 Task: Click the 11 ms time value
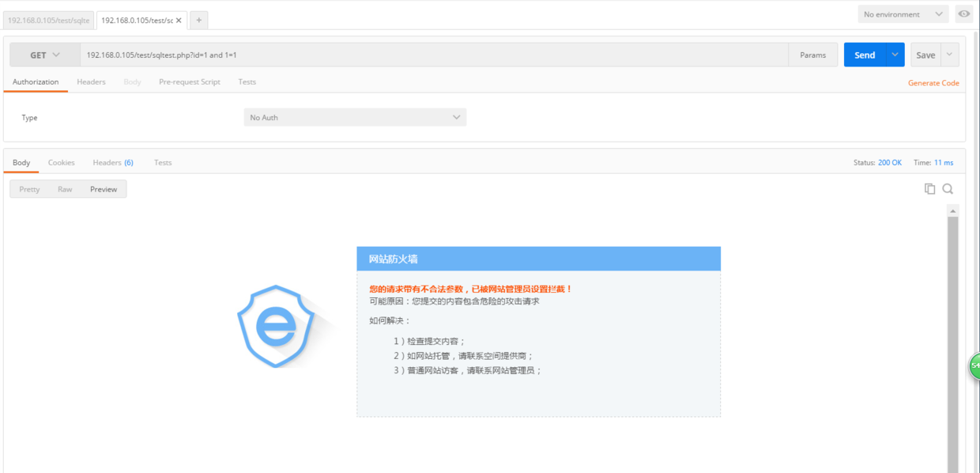tap(944, 163)
